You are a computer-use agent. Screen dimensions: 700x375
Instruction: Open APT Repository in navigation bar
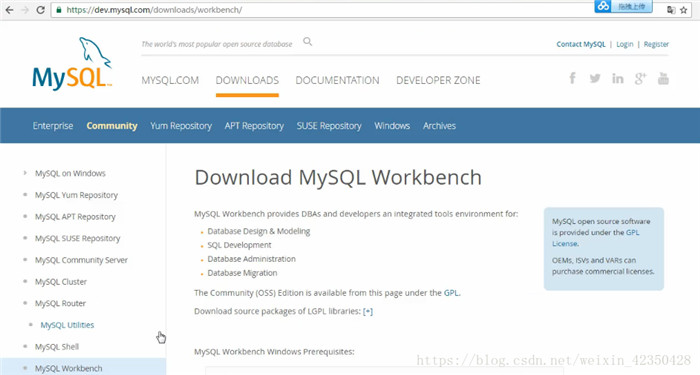[x=254, y=126]
